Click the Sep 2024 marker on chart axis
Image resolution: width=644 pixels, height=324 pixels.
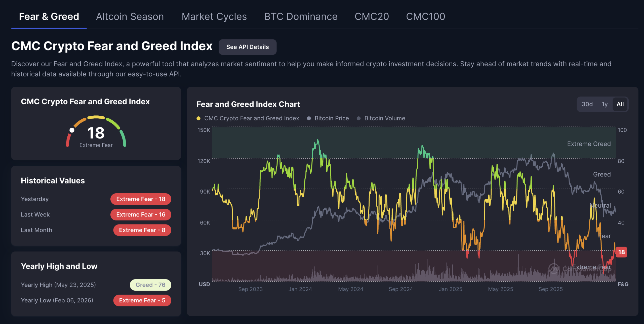tap(400, 289)
